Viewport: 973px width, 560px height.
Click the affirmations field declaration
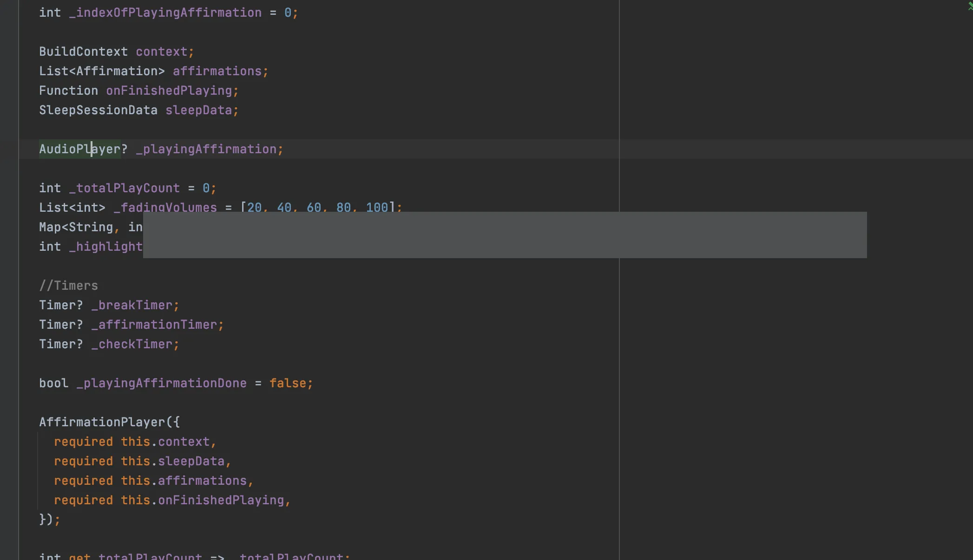tap(217, 71)
